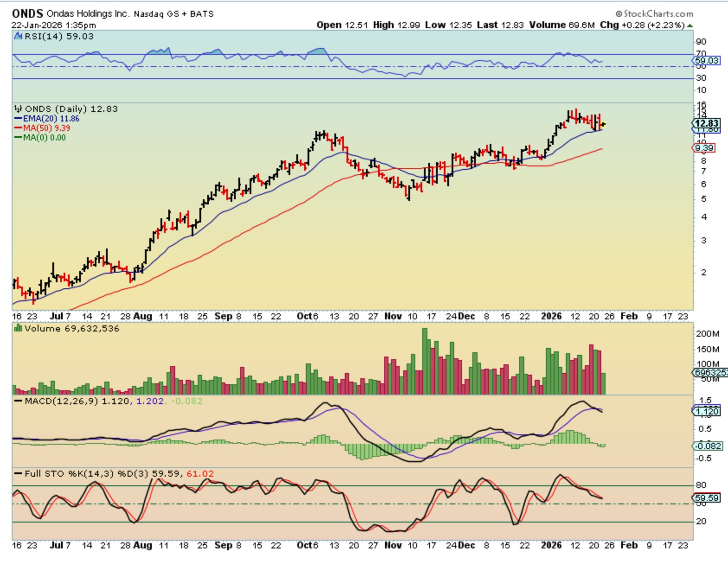Click the -0.5 level on the MACD axis
The width and height of the screenshot is (728, 564).
(x=704, y=458)
